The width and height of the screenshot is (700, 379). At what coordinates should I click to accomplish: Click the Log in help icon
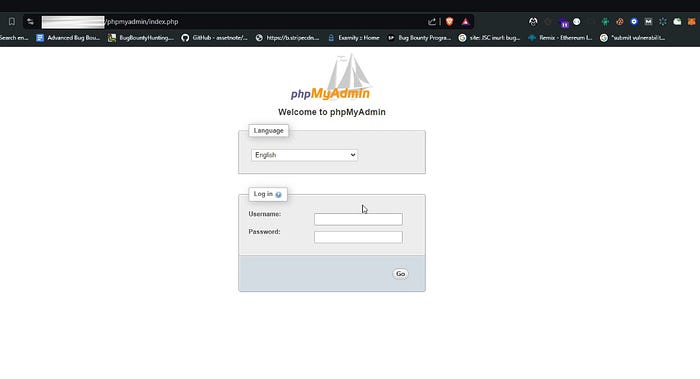point(279,195)
